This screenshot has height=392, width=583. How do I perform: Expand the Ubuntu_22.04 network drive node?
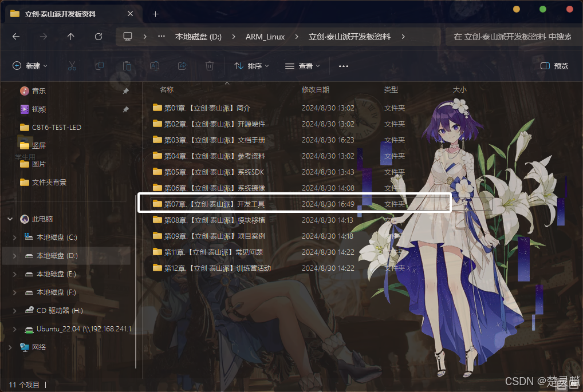[x=15, y=329]
